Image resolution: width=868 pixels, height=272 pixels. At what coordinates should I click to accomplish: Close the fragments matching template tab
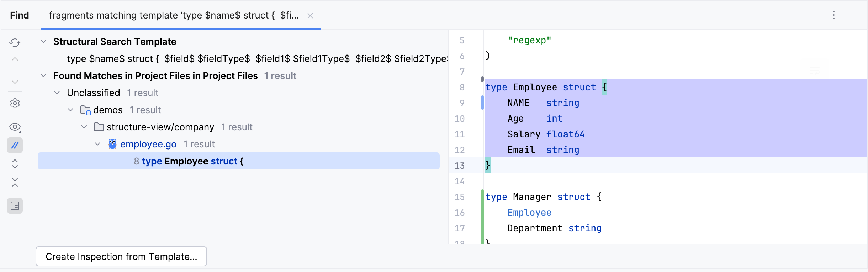pos(310,16)
